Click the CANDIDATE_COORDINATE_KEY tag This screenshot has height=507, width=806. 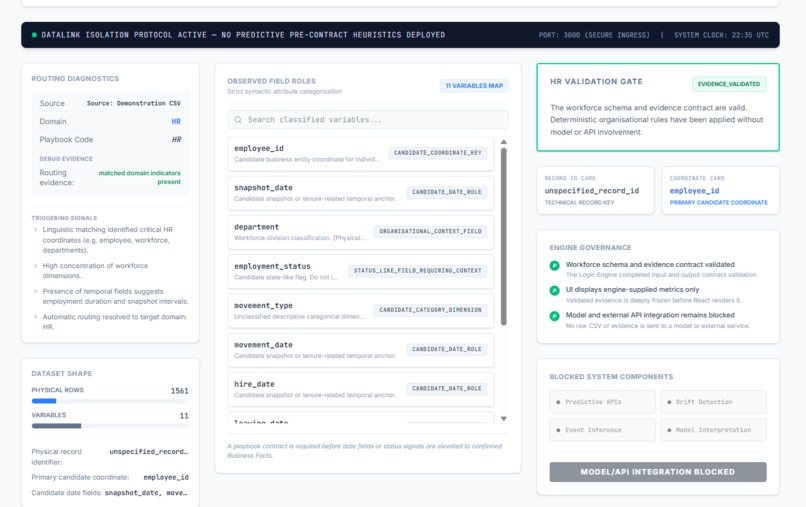437,153
